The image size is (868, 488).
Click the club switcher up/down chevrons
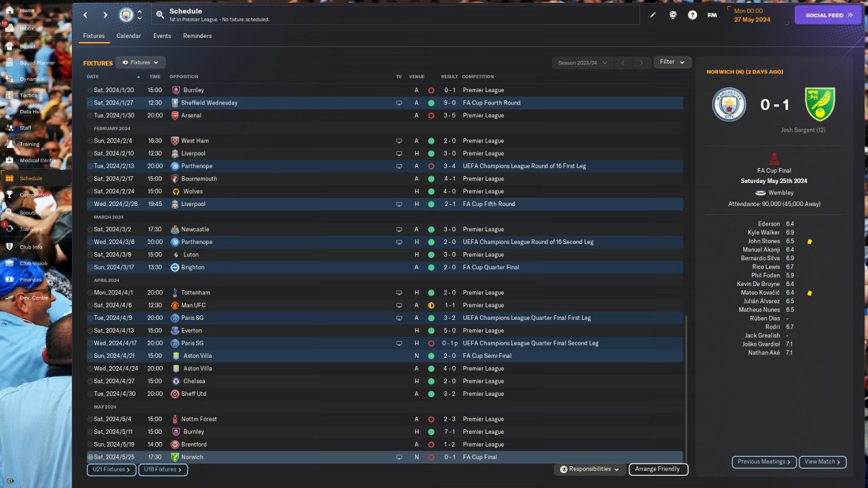[140, 15]
